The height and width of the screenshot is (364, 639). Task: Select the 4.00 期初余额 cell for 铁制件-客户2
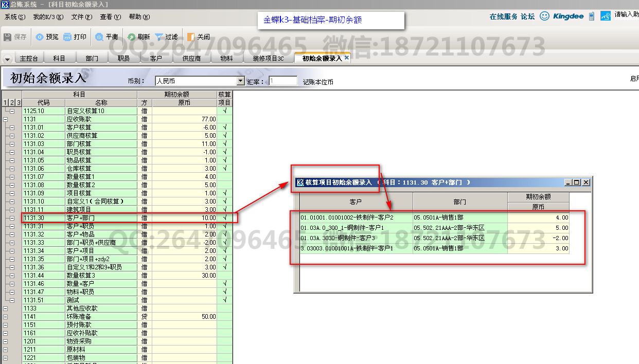(x=538, y=217)
